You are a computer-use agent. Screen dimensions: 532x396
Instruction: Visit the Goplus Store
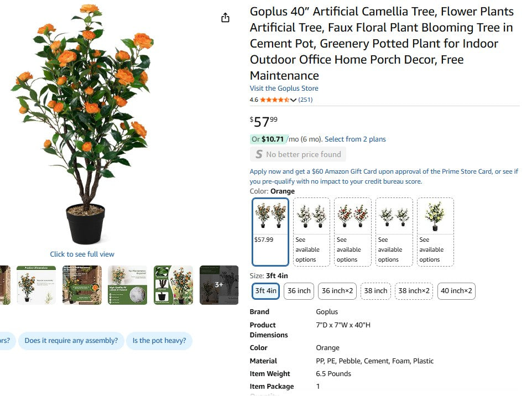pyautogui.click(x=284, y=88)
